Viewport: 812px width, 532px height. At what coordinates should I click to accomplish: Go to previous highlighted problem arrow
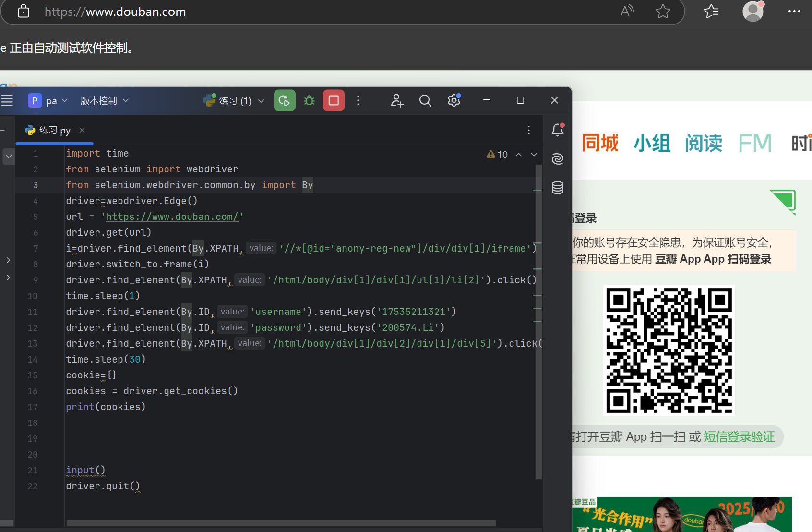click(x=519, y=155)
